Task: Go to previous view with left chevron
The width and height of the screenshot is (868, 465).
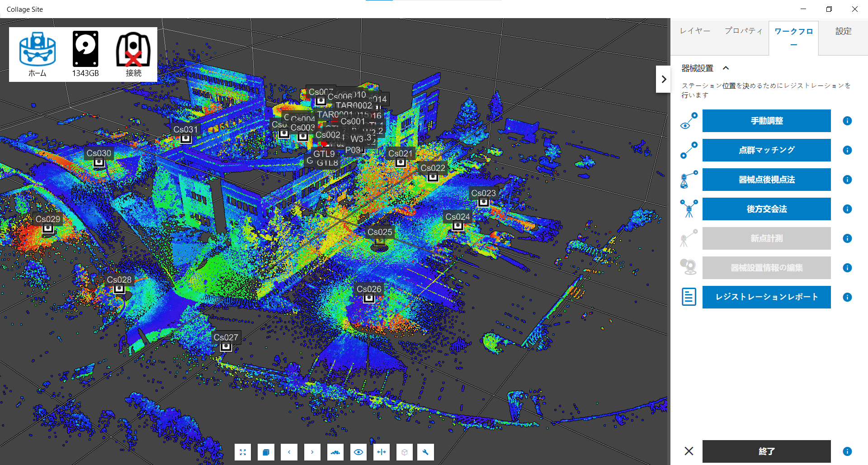Action: pyautogui.click(x=289, y=452)
